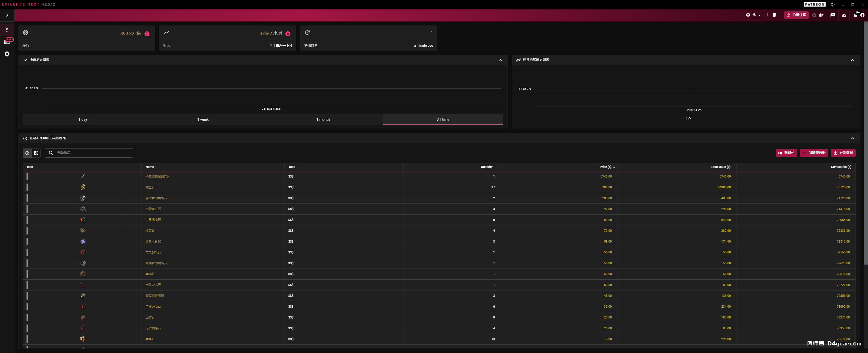This screenshot has width=868, height=353.
Task: Open user account icon
Action: 862,15
